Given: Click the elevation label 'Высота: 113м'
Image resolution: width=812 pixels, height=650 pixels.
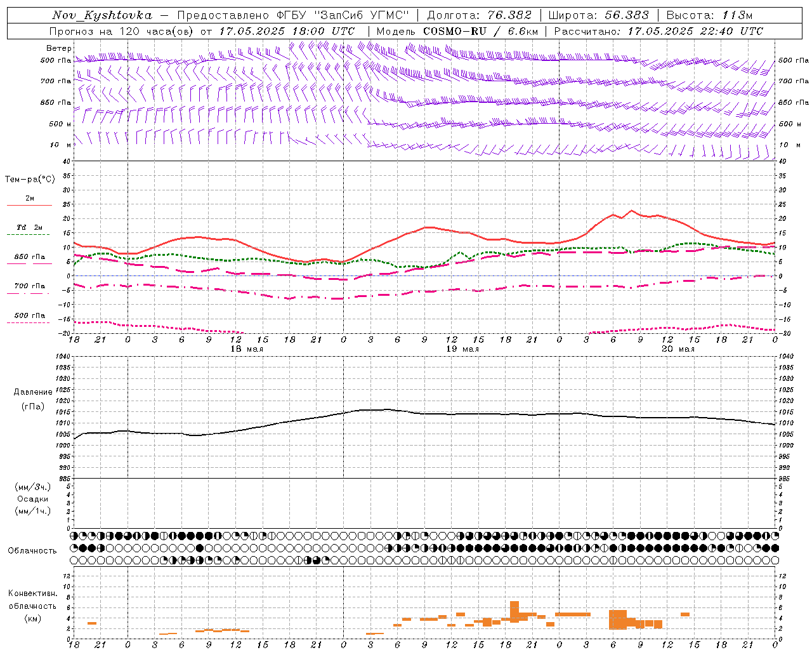Looking at the screenshot, I should (709, 15).
